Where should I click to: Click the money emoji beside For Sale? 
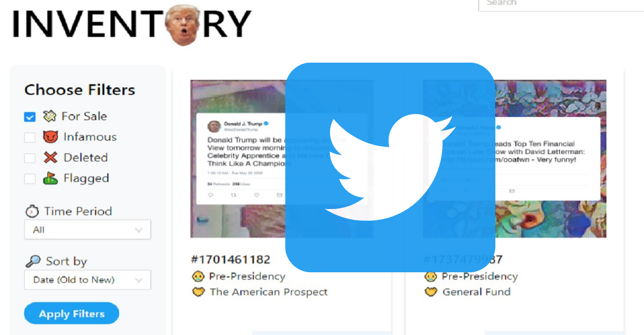click(x=49, y=116)
